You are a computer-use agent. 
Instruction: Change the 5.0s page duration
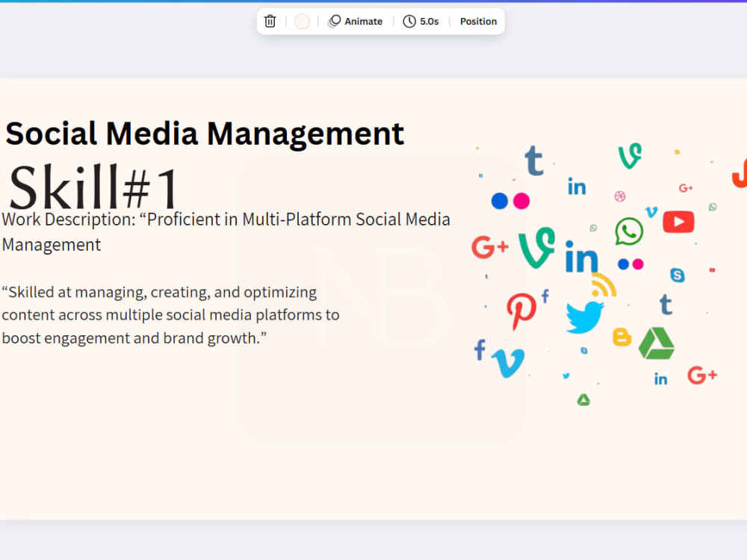point(421,22)
